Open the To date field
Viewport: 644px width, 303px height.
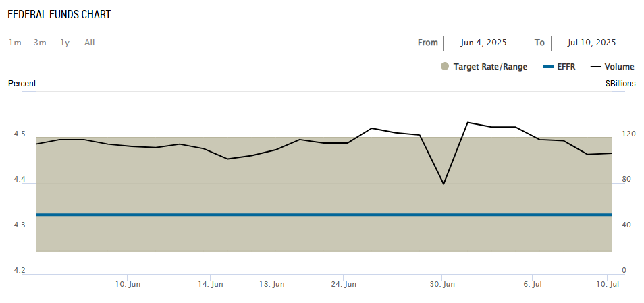[593, 43]
